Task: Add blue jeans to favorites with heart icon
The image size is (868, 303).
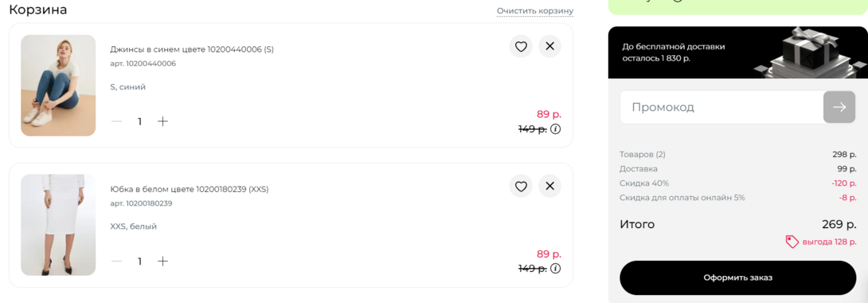Action: coord(521,46)
